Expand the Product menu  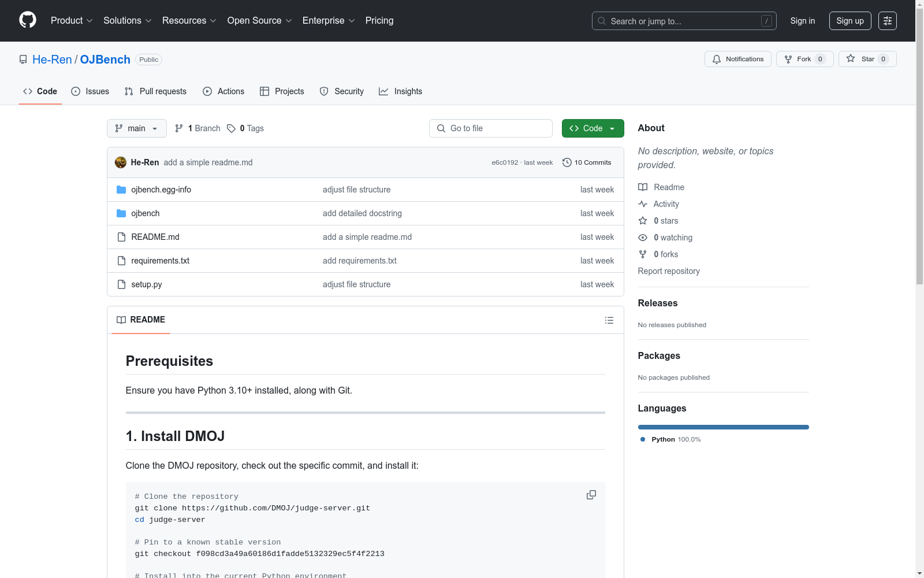tap(72, 21)
